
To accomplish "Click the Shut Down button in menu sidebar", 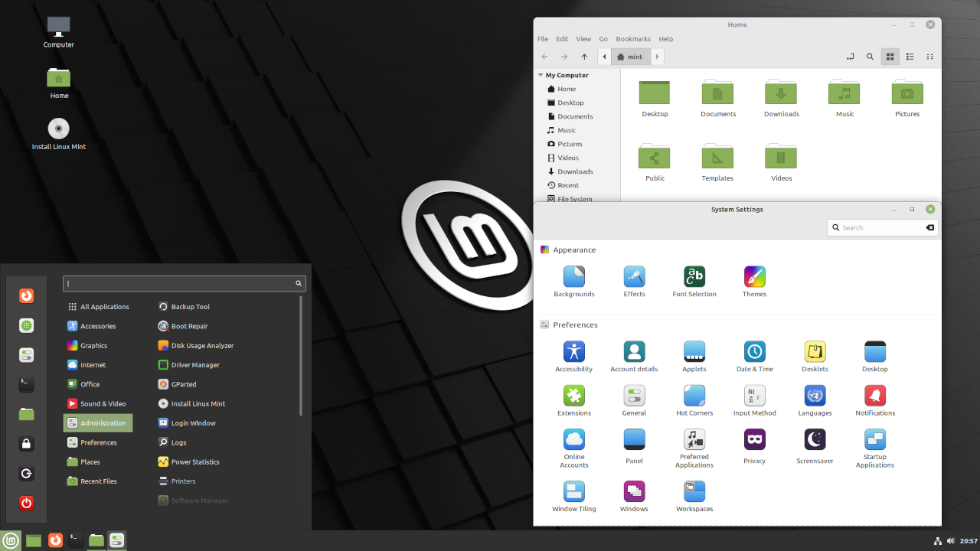I will 27,503.
